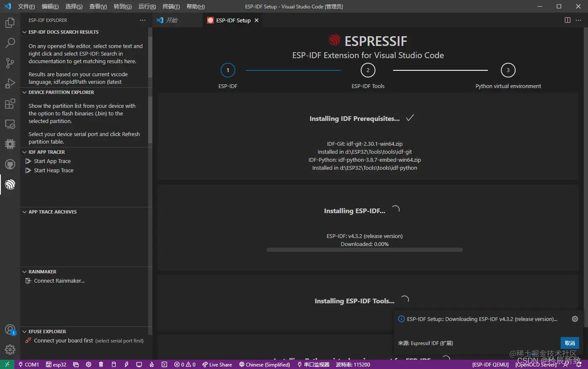The image size is (588, 369).
Task: Select the ESP-IDF Setup tab
Action: pyautogui.click(x=233, y=20)
